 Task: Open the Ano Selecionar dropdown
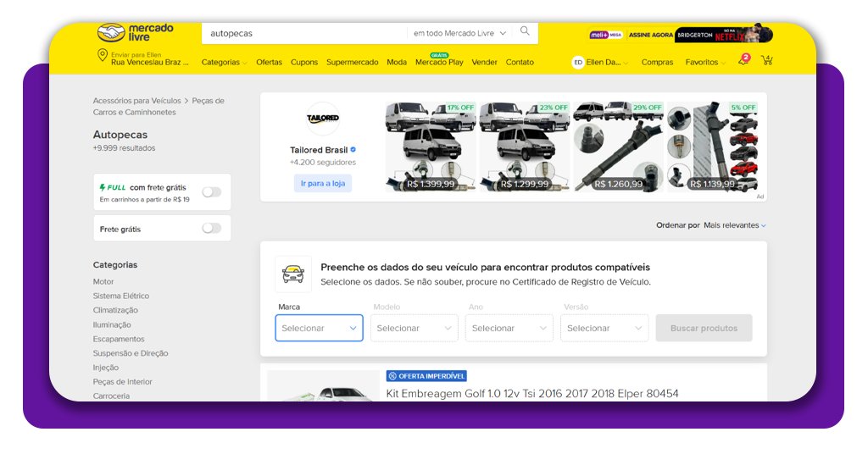509,328
